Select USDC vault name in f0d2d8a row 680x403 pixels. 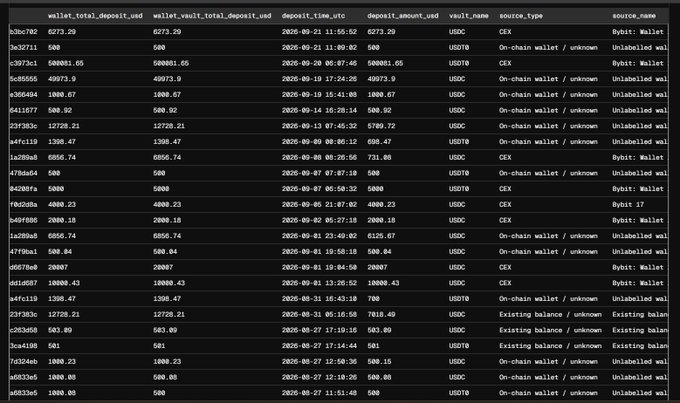[x=457, y=204]
